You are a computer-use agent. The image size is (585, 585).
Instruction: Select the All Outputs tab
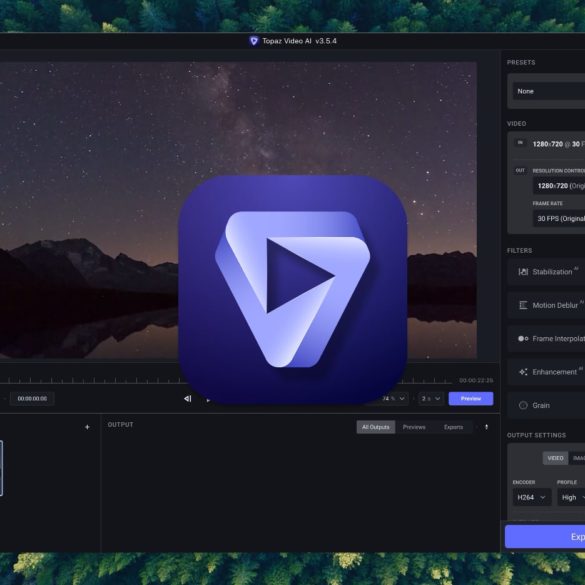click(x=375, y=427)
